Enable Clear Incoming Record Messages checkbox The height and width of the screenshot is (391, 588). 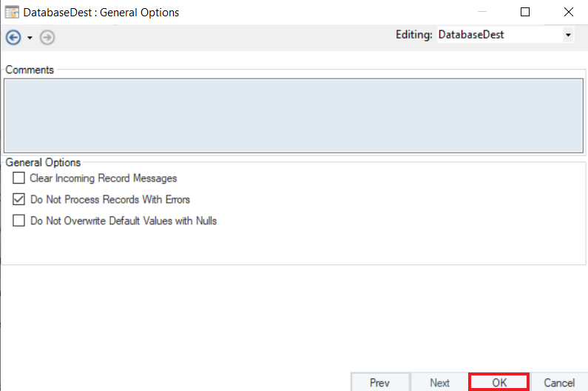pos(18,178)
